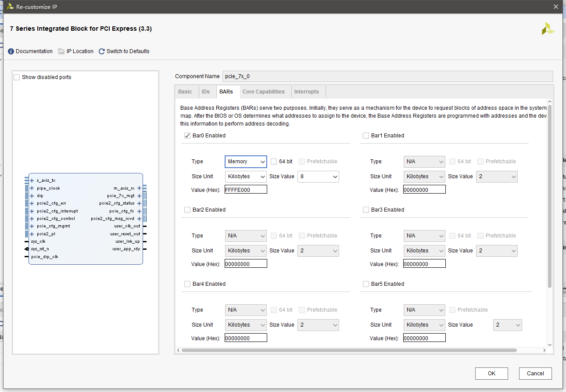Uncheck the Bar0 Enabled checkbox

(187, 136)
